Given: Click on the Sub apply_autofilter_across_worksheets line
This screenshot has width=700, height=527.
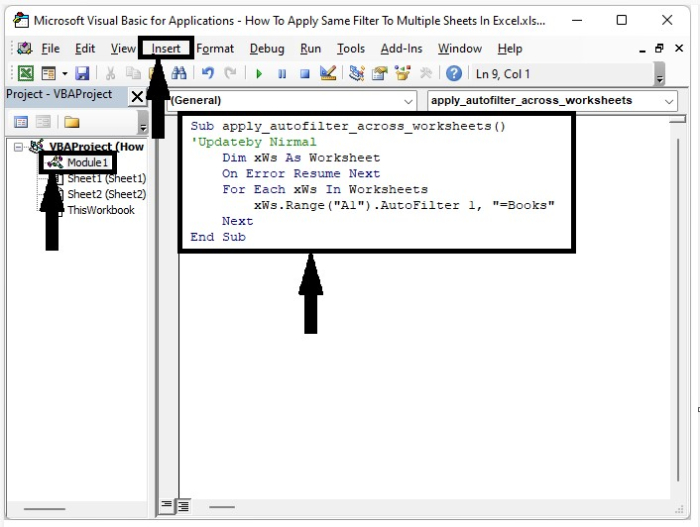Looking at the screenshot, I should pos(348,126).
